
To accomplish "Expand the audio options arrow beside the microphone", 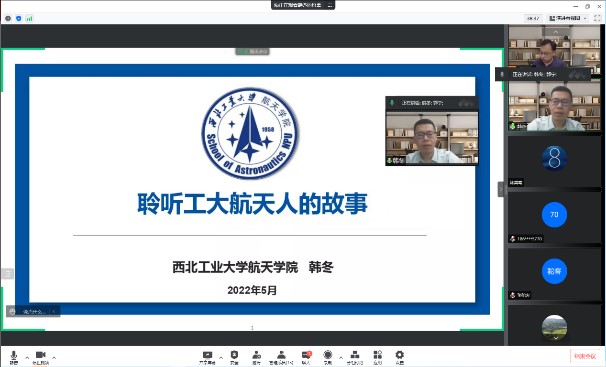I will [x=27, y=358].
